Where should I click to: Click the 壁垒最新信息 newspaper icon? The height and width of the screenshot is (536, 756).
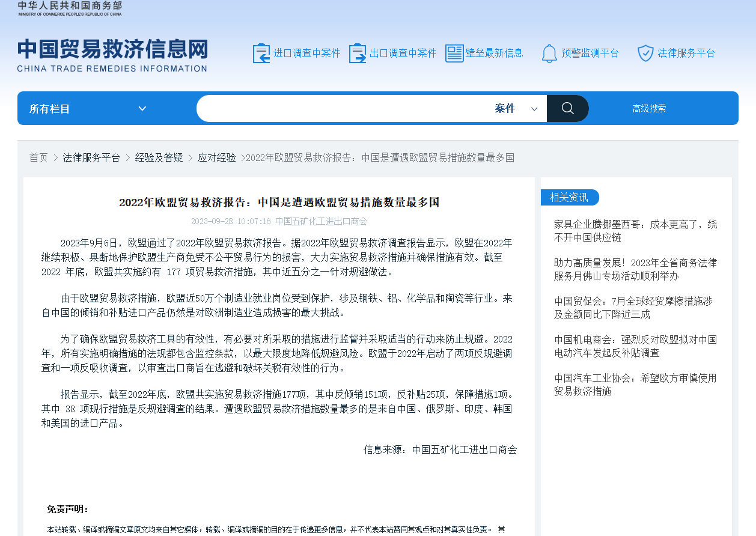pos(454,53)
